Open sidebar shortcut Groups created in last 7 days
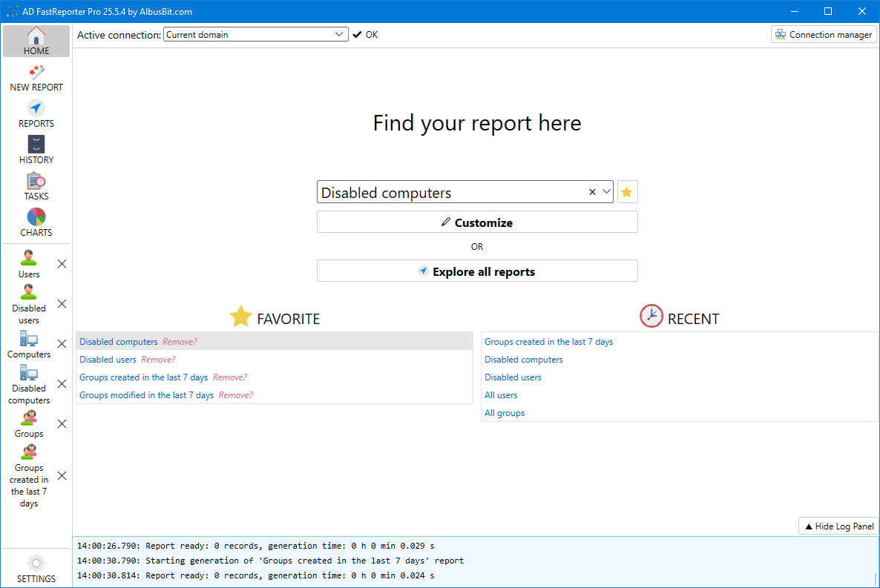Viewport: 880px width, 588px height. tap(29, 476)
